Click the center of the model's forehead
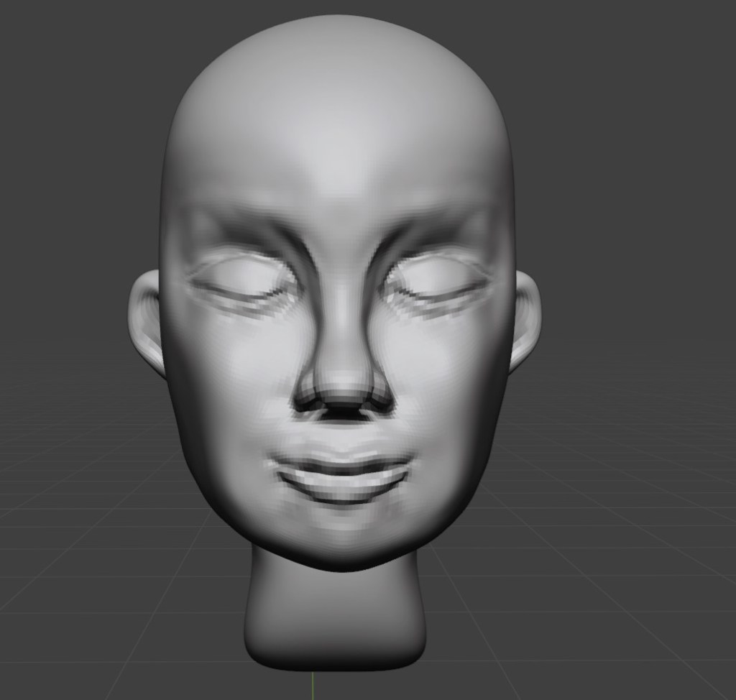This screenshot has width=736, height=700. click(338, 151)
